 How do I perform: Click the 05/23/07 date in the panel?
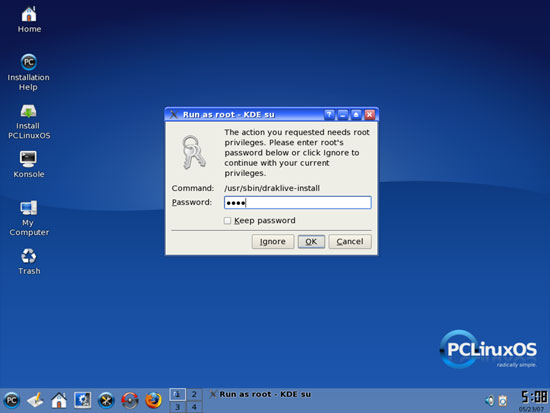pos(531,409)
